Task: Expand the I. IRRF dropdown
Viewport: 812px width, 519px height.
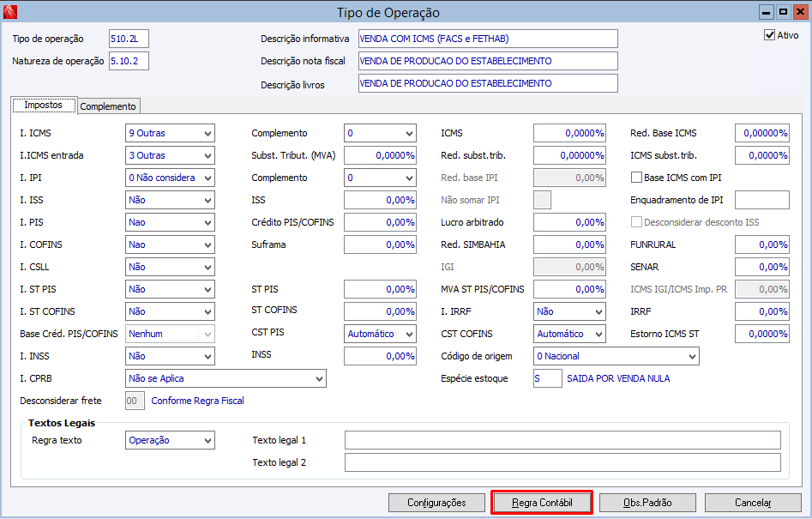Action: [x=569, y=311]
